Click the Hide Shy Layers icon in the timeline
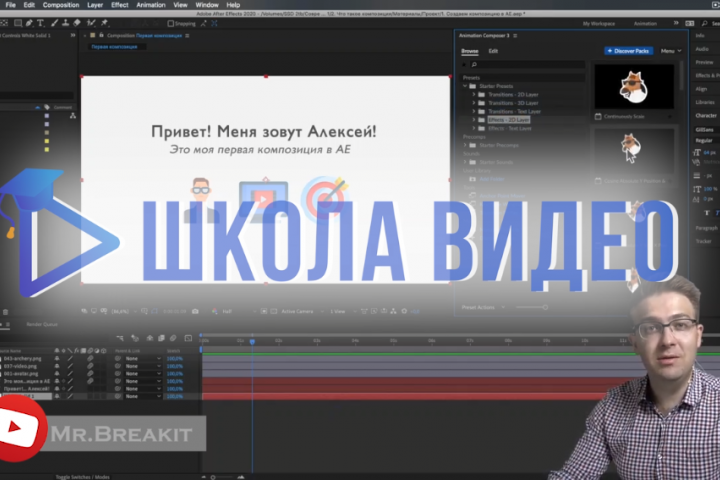720x480 pixels. point(150,338)
